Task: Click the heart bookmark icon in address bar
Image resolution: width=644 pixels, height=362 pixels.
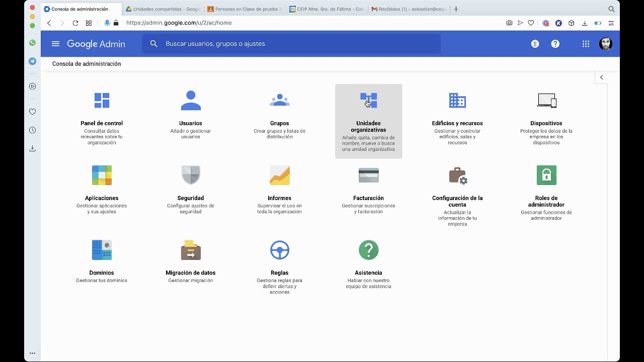Action: (531, 23)
